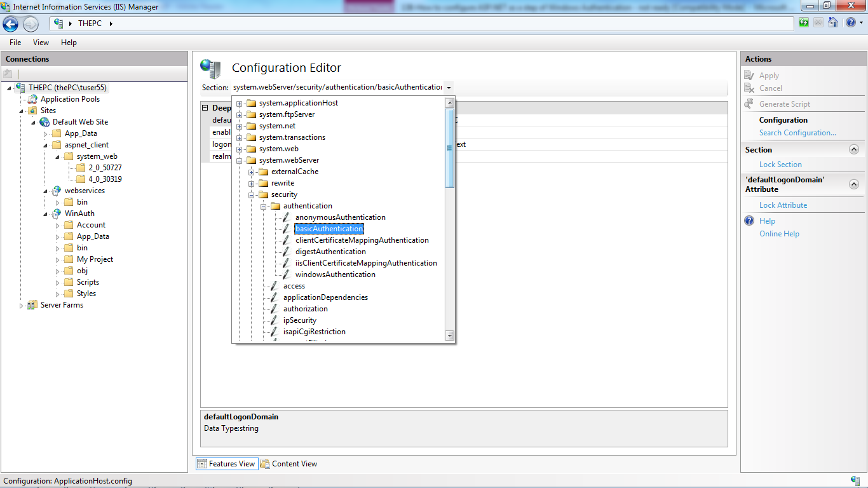Select basicAuthentication in section tree

pos(329,229)
